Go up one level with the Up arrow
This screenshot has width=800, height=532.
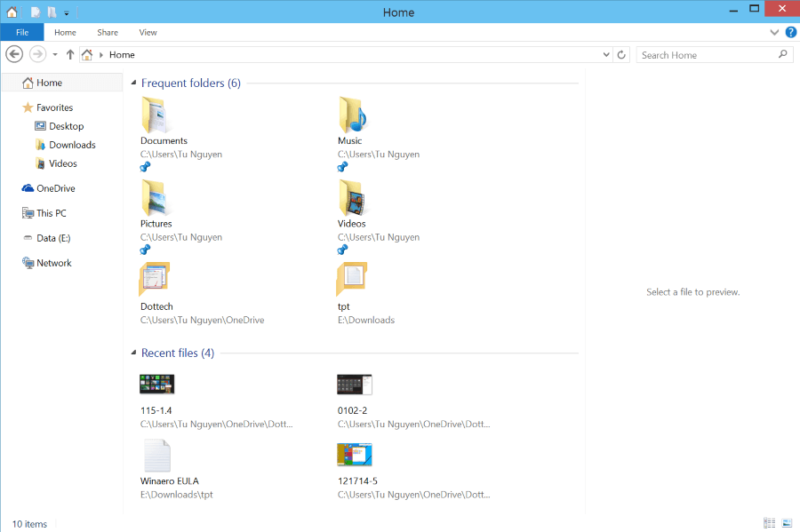[70, 54]
